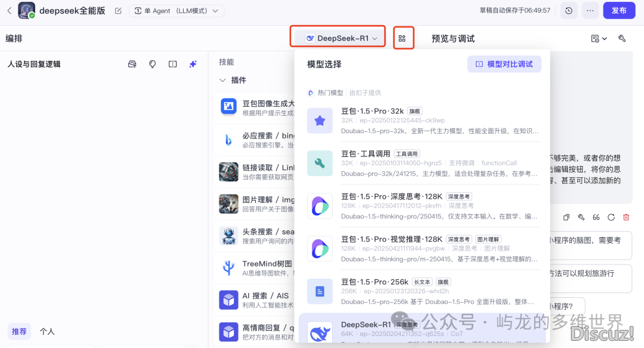
Task: Select the 豆包图像生成 plugin name
Action: (268, 103)
